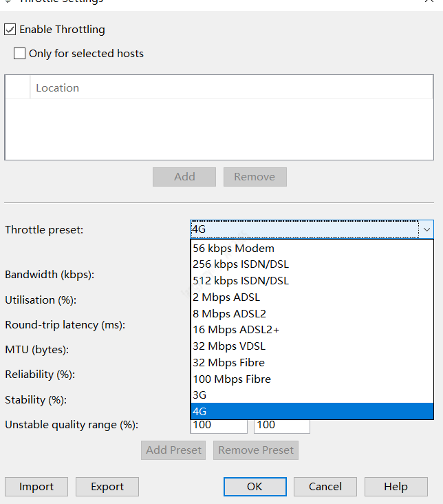Choose the 512 kbps ISDN/DSL preset

[x=312, y=281]
